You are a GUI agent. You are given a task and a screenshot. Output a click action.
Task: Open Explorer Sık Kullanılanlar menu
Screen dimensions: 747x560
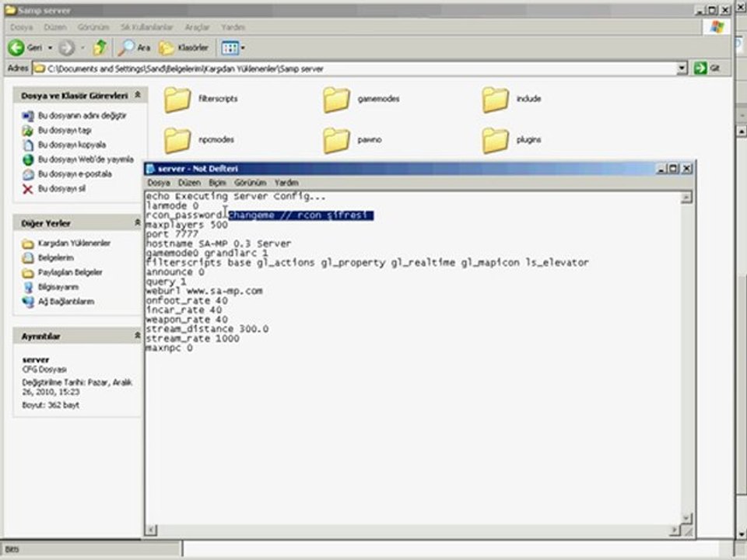147,27
